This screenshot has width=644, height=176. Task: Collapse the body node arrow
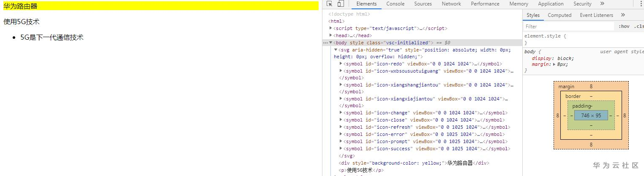pos(331,43)
